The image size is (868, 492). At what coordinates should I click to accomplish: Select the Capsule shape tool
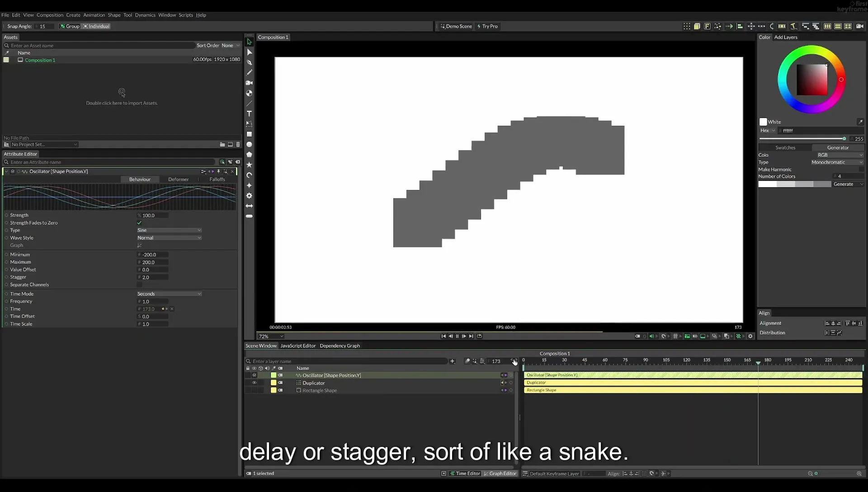249,216
